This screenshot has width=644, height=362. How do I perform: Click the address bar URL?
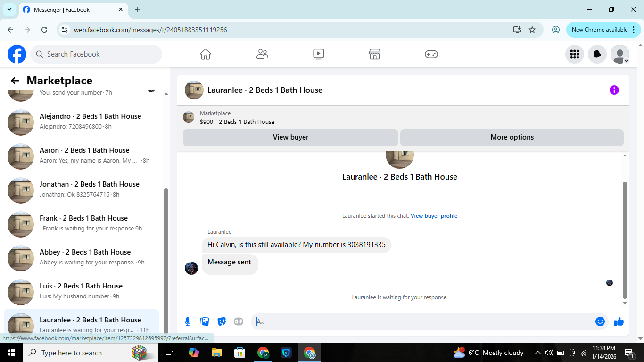coord(150,30)
